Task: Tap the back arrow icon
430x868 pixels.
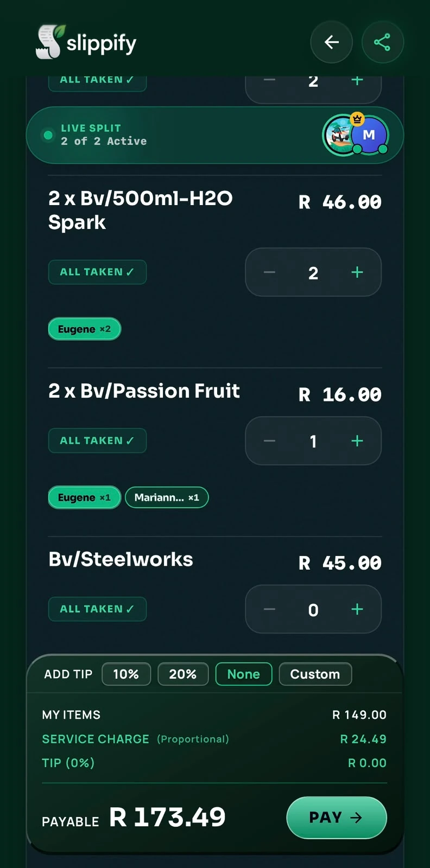Action: [x=331, y=42]
